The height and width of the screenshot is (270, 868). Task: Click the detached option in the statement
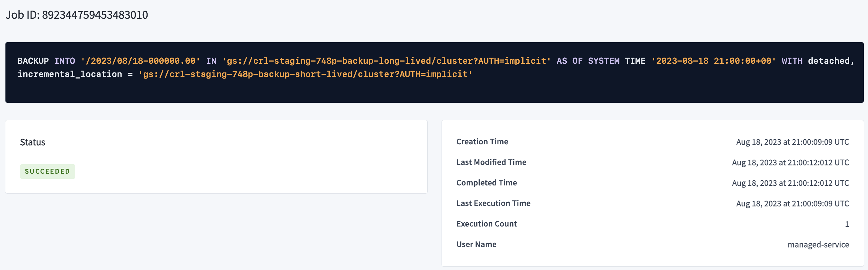click(x=829, y=61)
